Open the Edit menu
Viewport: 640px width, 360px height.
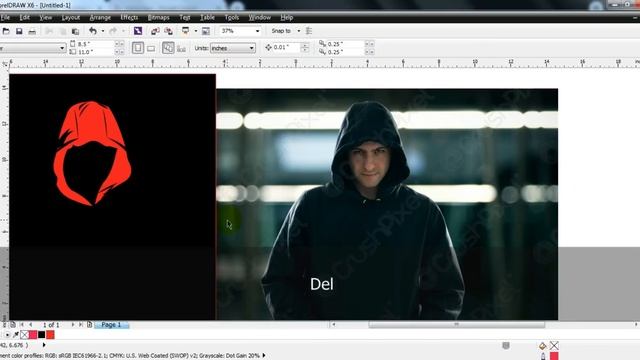coord(24,17)
